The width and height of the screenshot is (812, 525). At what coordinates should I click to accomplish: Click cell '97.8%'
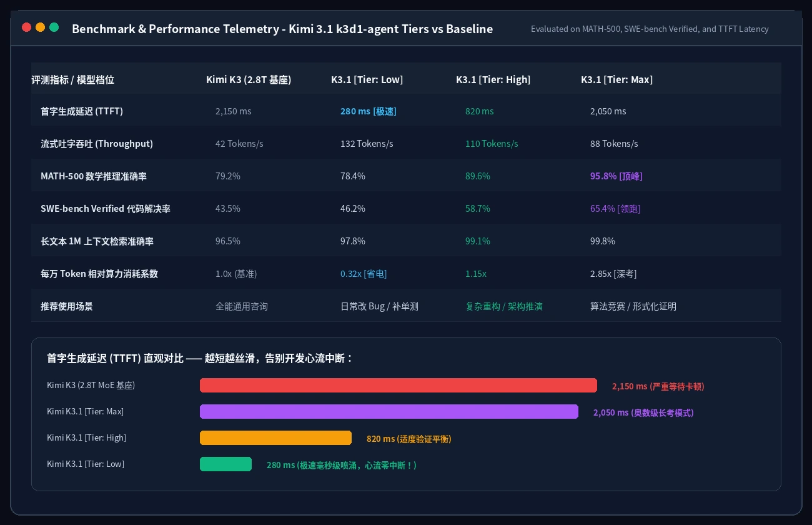click(353, 241)
